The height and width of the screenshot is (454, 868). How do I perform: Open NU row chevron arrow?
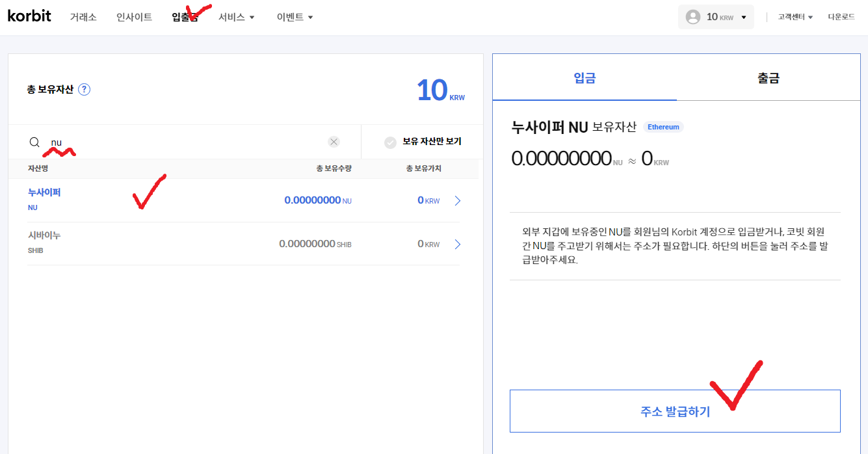click(458, 201)
